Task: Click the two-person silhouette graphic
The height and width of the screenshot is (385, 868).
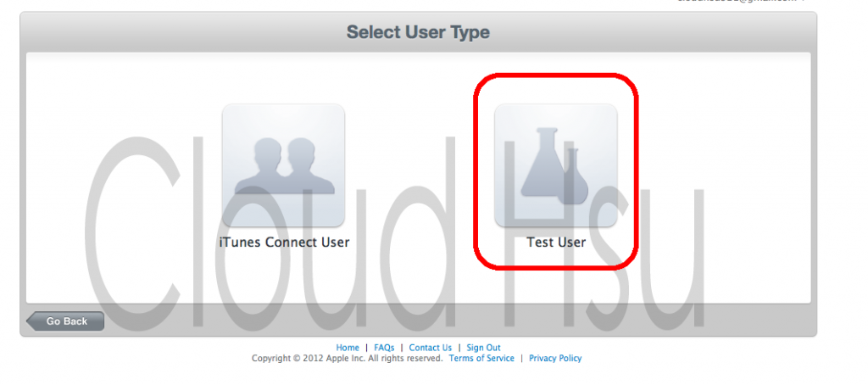Action: (x=285, y=165)
